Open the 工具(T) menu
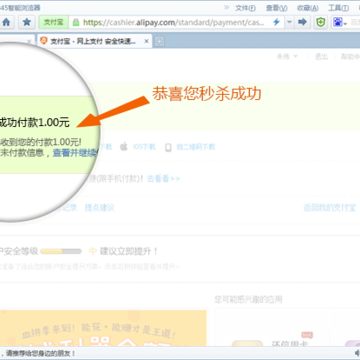 338,8
